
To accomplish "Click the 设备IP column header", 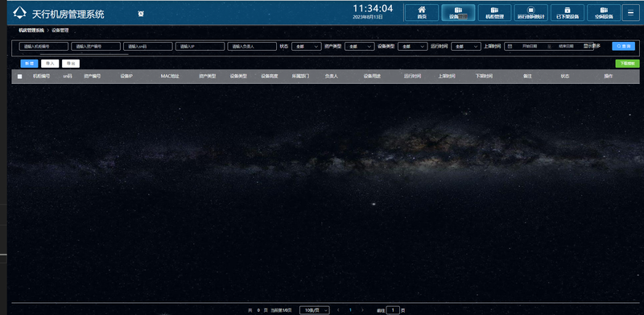I will click(x=126, y=76).
